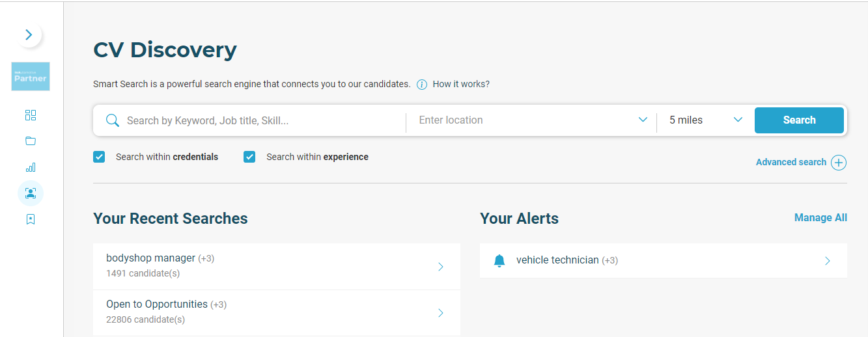
Task: Click the Manage All link
Action: click(x=820, y=218)
